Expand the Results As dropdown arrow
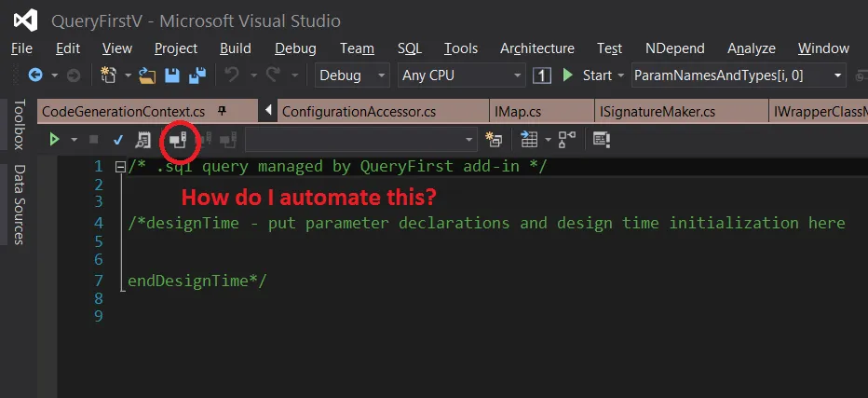868x398 pixels. [548, 140]
